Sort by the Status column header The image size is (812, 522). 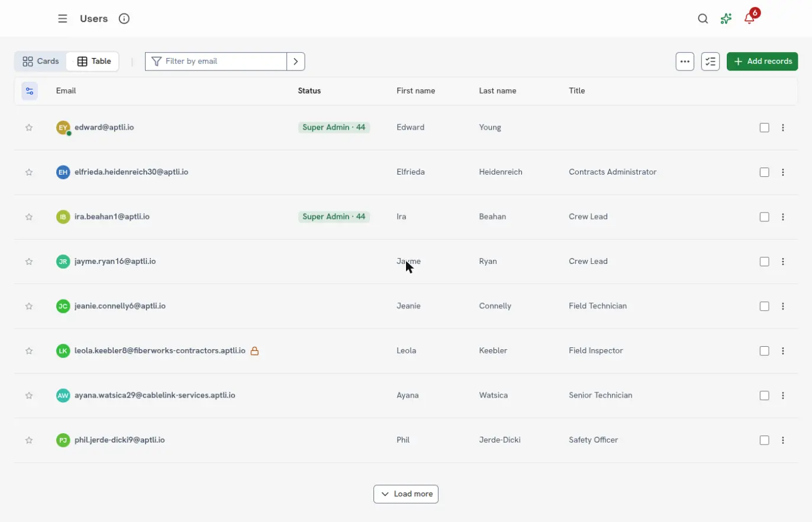[x=310, y=91]
